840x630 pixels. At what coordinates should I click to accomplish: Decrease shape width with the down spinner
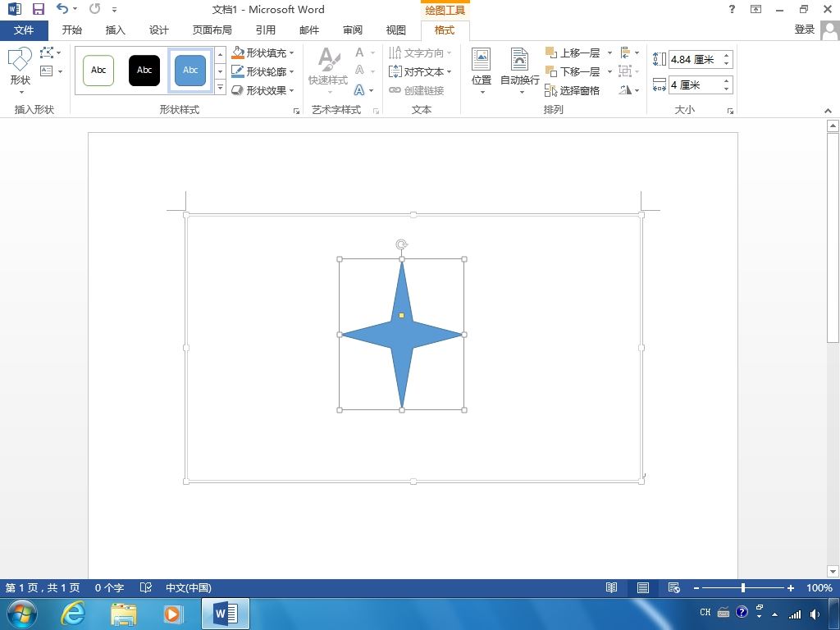pos(727,89)
